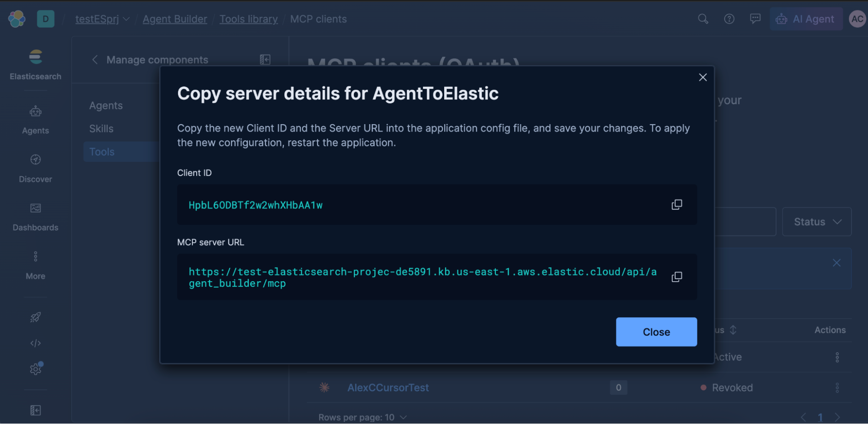Select the Client ID code text
Screen dimensions: 868x424
[255, 205]
